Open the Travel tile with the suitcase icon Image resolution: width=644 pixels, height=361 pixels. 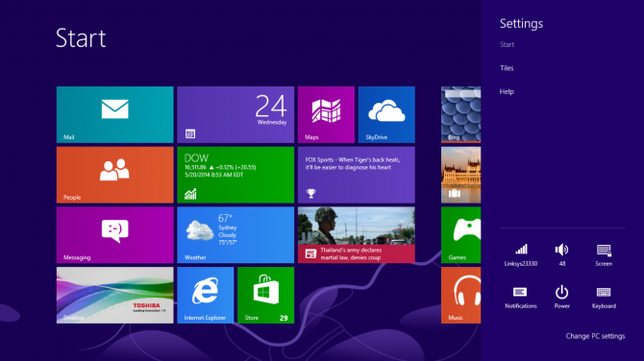click(x=460, y=175)
